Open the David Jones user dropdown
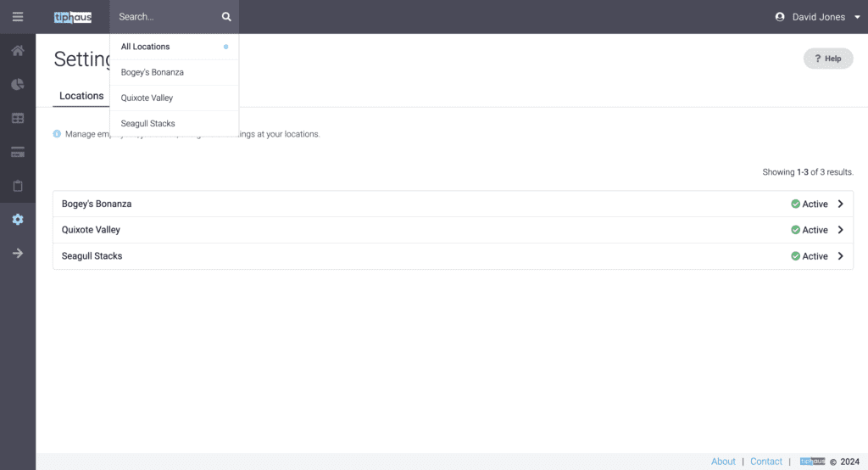The height and width of the screenshot is (470, 868). tap(818, 17)
